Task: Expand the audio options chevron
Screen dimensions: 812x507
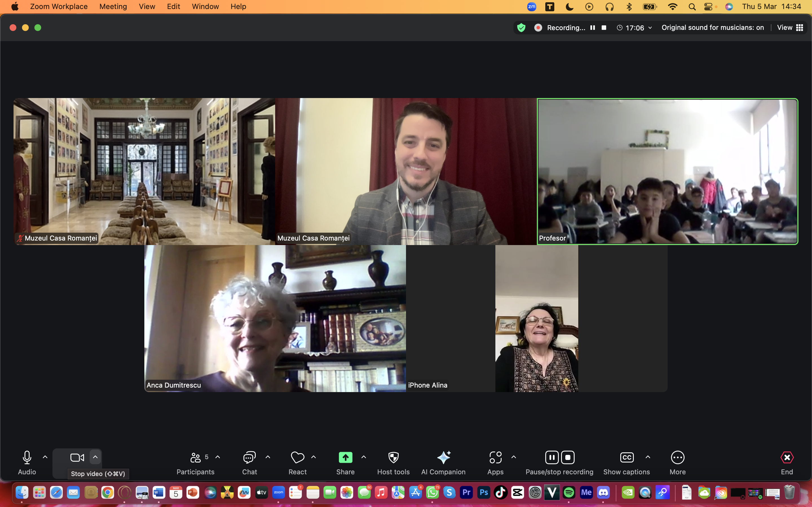Action: click(45, 457)
